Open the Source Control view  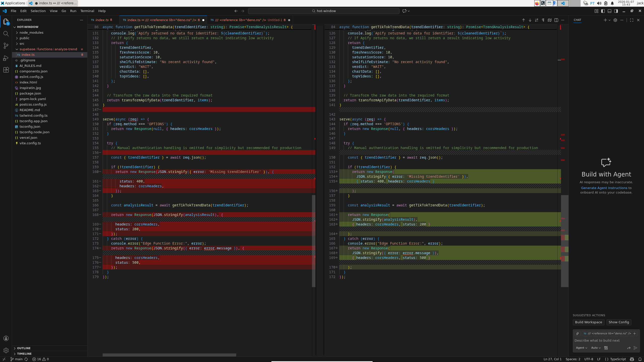coord(6,46)
